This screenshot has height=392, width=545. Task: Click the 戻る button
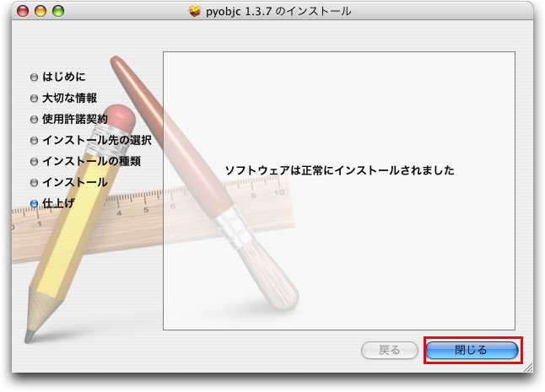389,350
